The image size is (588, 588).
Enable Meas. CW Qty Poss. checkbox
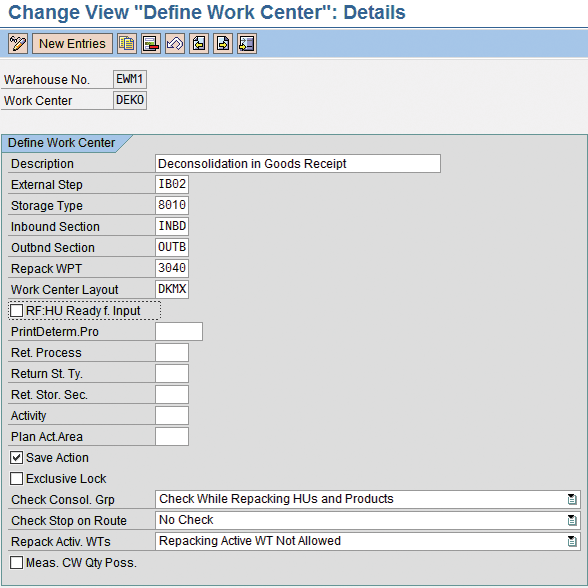tap(16, 562)
